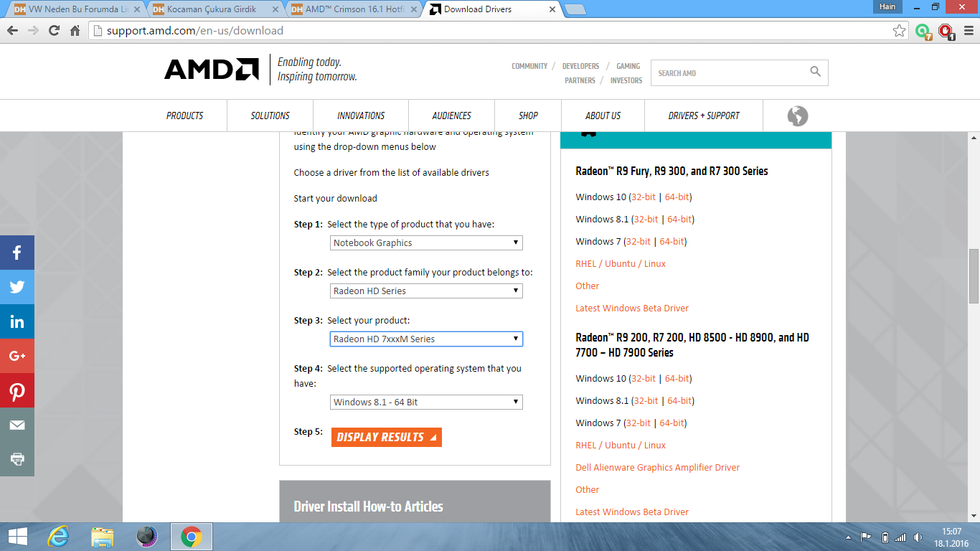Share page on Google+ sidebar icon
This screenshot has height=551, width=980.
[17, 356]
